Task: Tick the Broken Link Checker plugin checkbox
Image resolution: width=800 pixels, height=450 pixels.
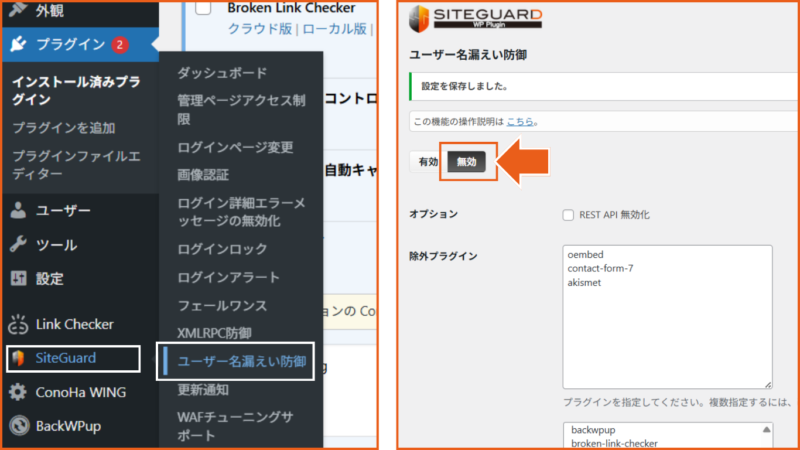Action: pyautogui.click(x=203, y=9)
